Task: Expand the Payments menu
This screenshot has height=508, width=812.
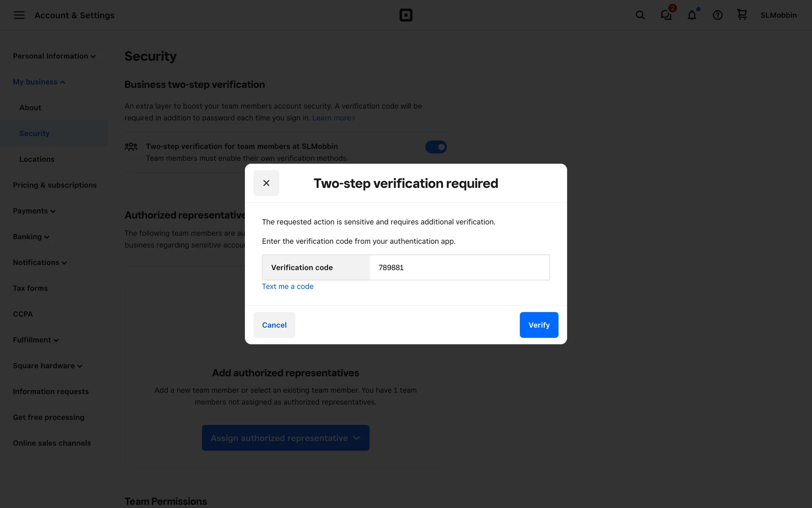Action: (x=34, y=211)
